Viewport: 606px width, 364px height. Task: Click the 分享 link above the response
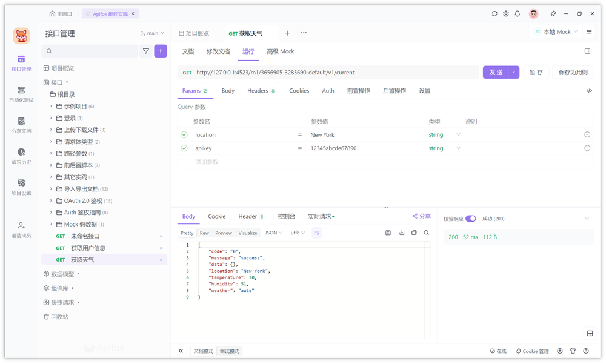pyautogui.click(x=421, y=216)
